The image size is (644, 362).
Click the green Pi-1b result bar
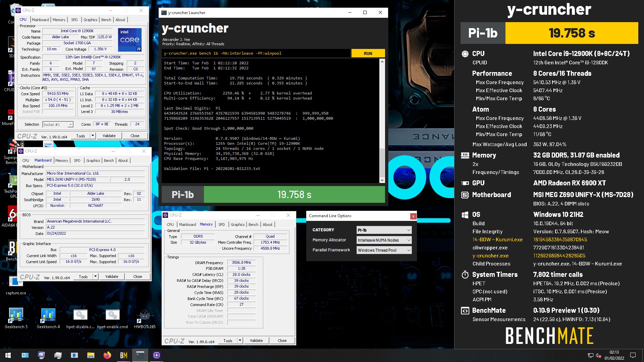tap(294, 195)
